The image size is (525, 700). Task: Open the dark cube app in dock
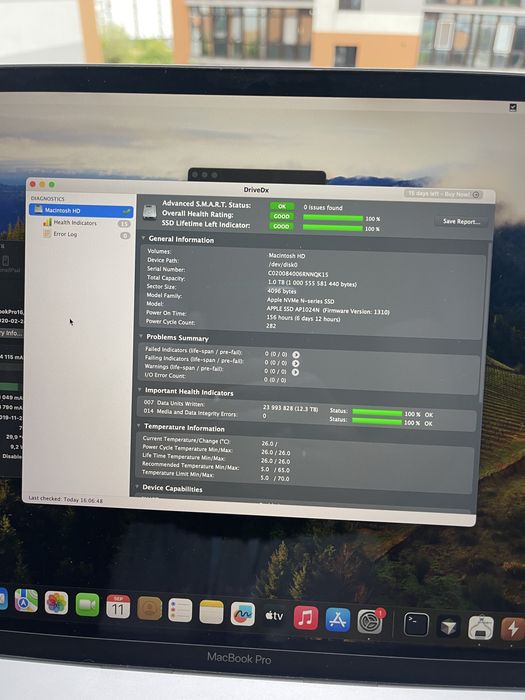point(448,627)
